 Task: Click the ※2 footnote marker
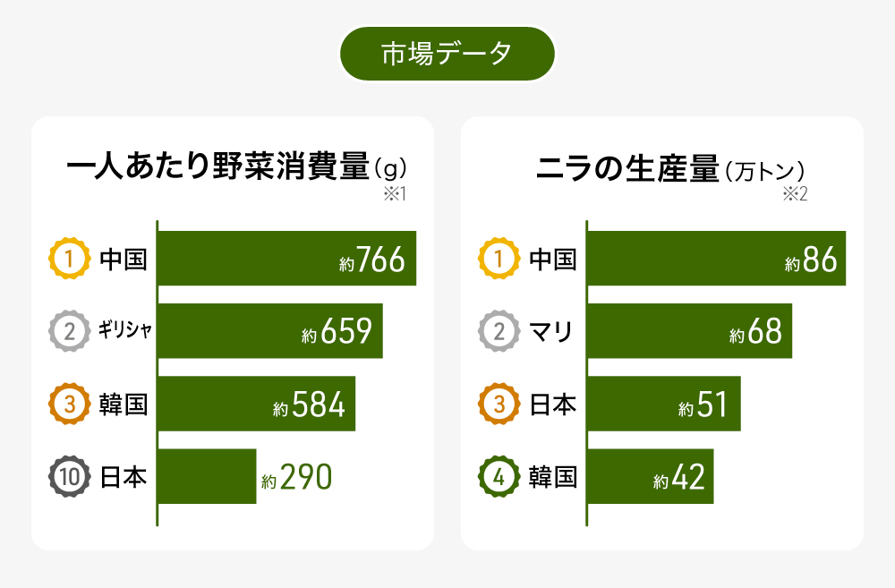point(796,194)
